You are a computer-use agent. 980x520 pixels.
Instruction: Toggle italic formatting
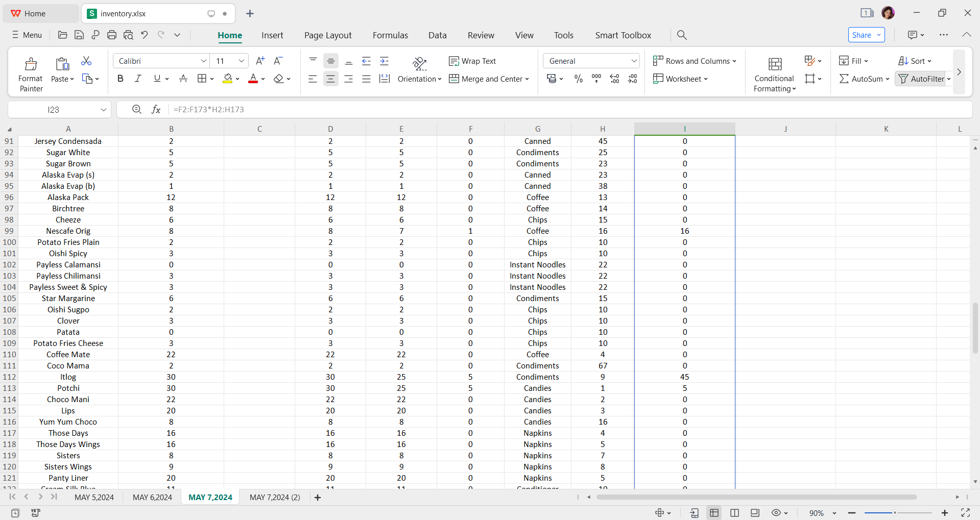coord(138,79)
